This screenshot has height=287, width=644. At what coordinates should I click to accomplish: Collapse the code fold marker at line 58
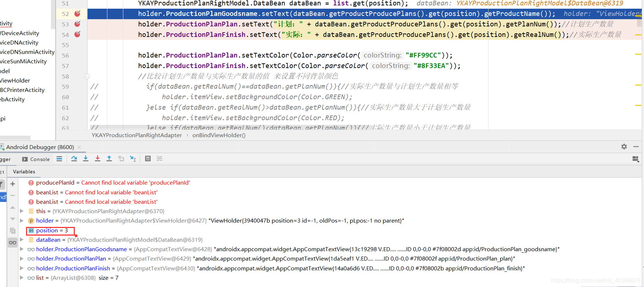click(87, 76)
